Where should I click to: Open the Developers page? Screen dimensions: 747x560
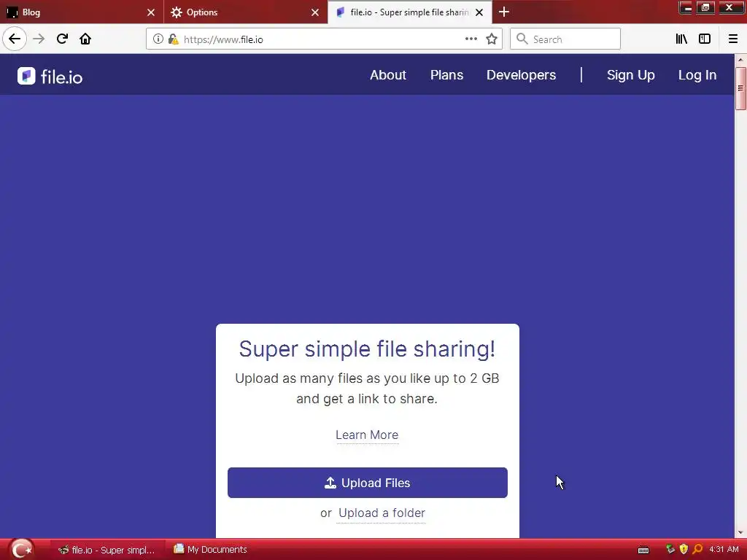521,75
